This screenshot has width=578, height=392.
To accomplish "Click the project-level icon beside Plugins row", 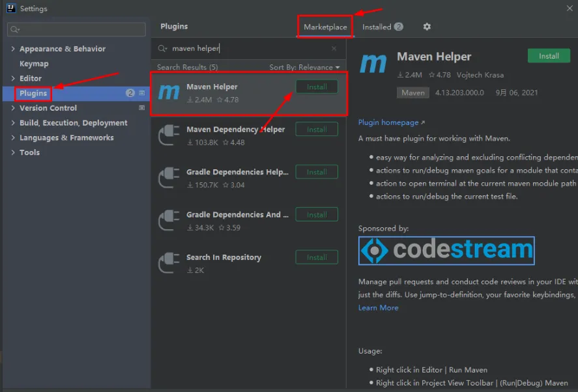I will (x=141, y=93).
